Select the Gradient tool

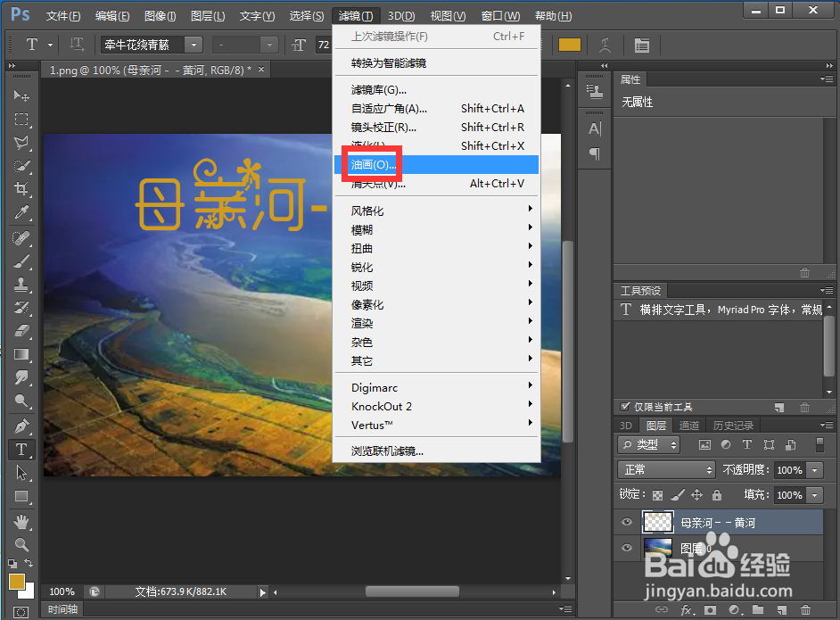[21, 354]
